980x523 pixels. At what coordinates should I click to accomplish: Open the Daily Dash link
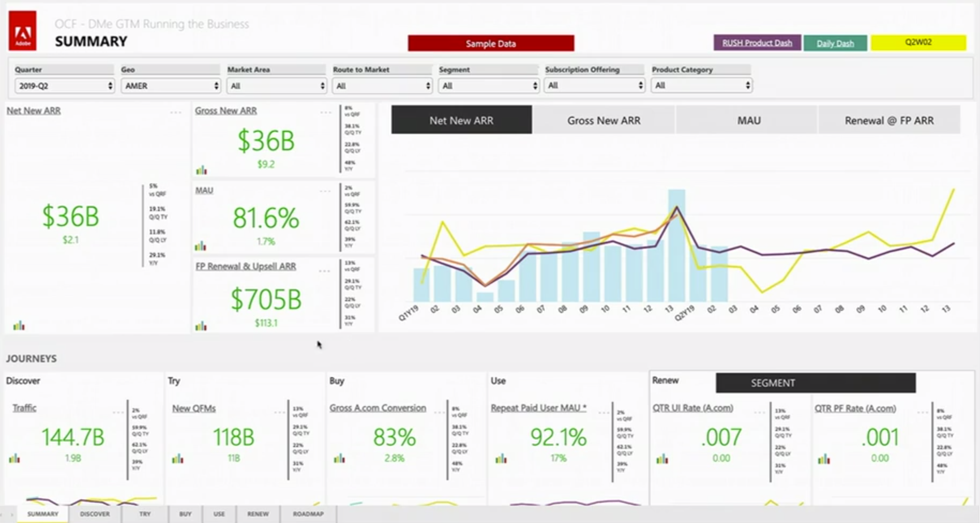tap(835, 43)
